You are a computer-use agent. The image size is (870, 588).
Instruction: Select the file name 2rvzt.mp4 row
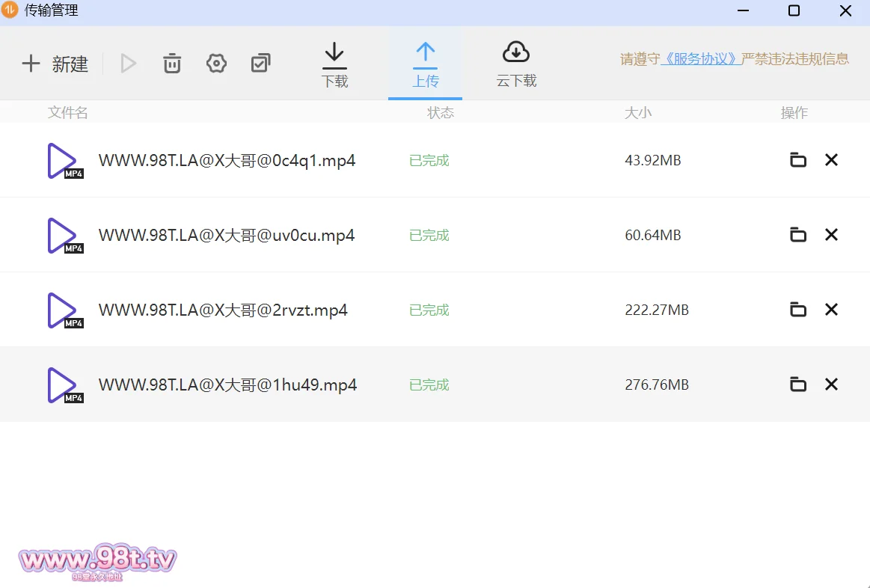point(223,310)
